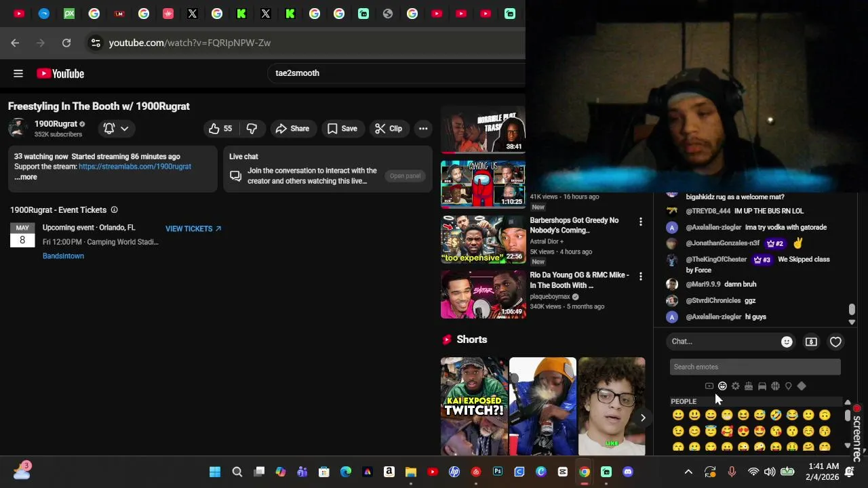Viewport: 868px width, 488px height.
Task: Reload the page in the browser
Action: 66,43
